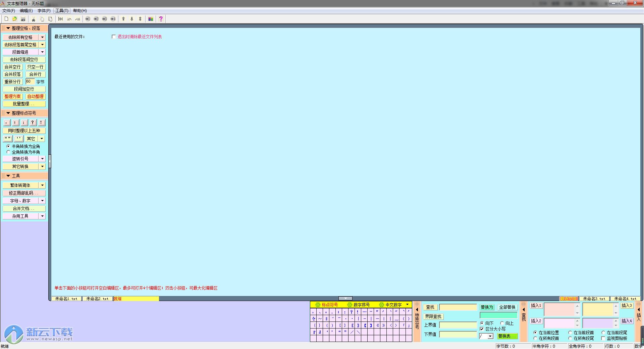Collapse the 整理空格、段落 section

tap(8, 28)
